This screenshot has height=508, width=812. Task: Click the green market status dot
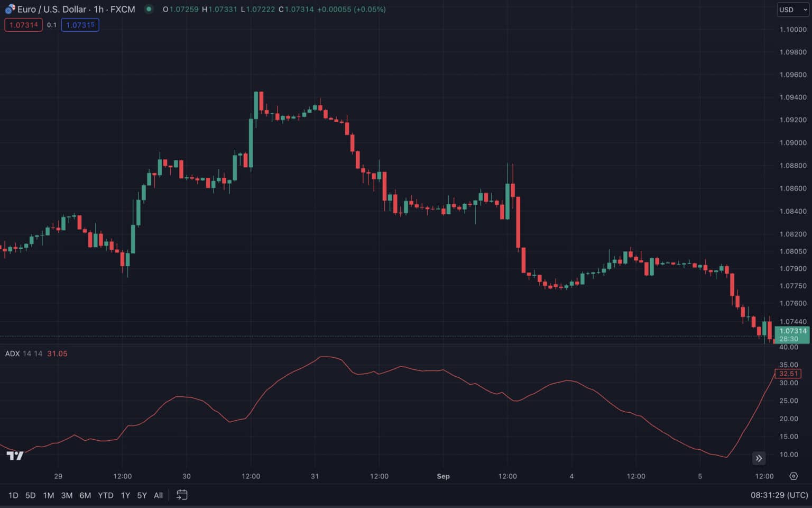pyautogui.click(x=149, y=9)
